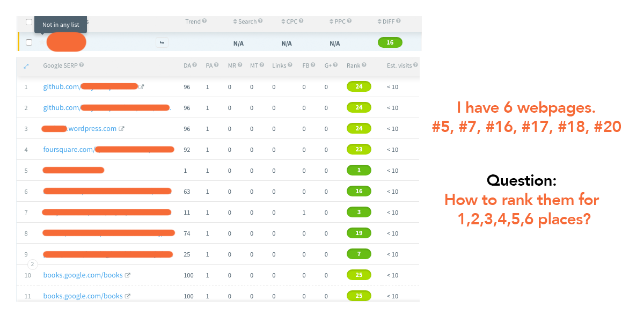The image size is (644, 322).
Task: Sort by Search column
Action: tap(247, 21)
